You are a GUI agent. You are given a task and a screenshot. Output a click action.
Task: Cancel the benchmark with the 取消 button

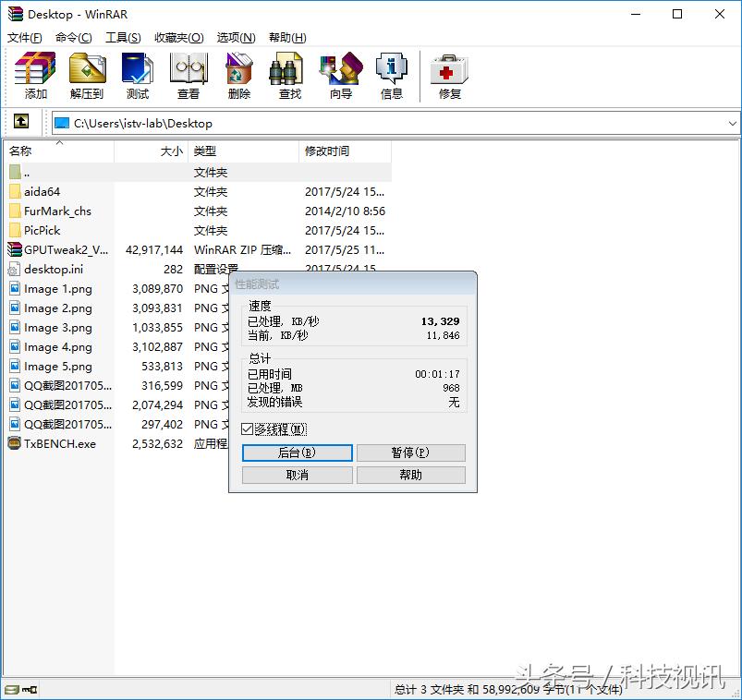[296, 475]
